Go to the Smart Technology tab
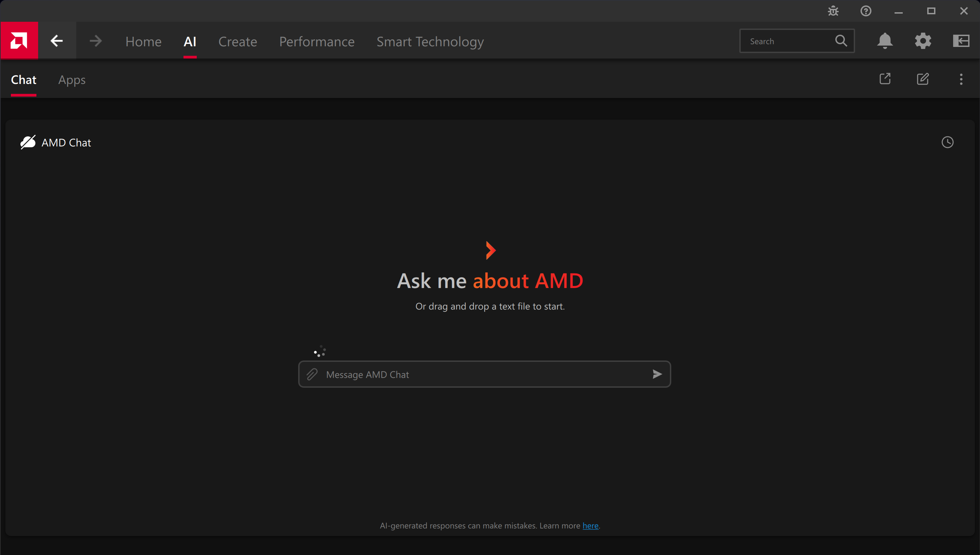This screenshot has width=980, height=555. [x=430, y=41]
